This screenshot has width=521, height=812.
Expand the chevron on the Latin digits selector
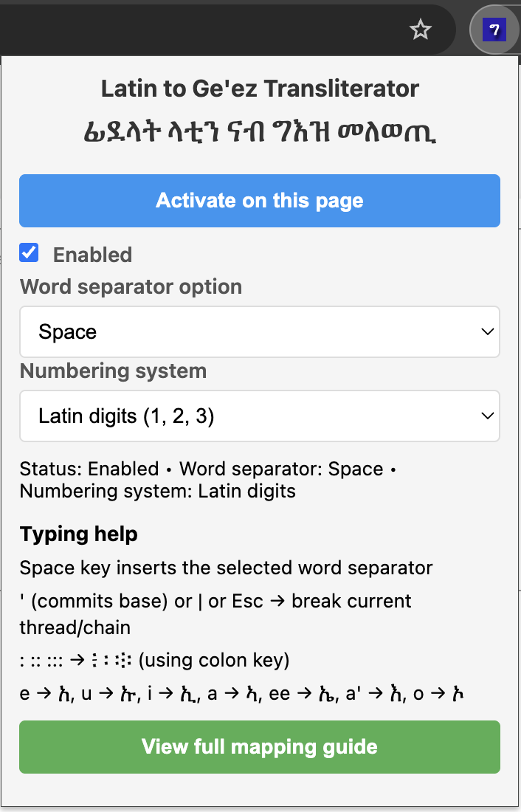point(487,416)
